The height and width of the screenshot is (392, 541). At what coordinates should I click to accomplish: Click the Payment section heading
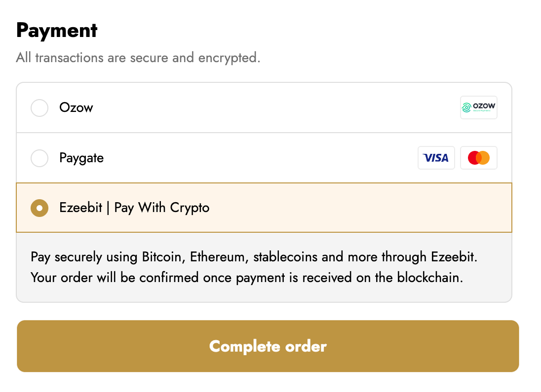click(57, 31)
